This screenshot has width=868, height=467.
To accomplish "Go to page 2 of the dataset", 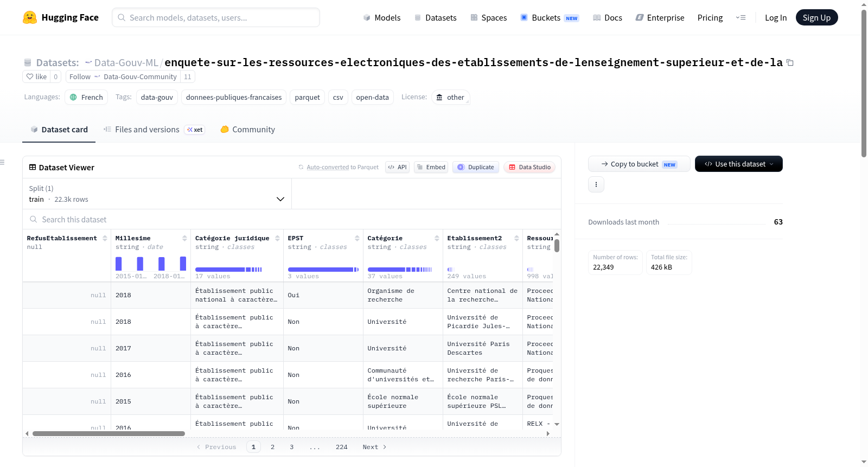I will pos(272,447).
